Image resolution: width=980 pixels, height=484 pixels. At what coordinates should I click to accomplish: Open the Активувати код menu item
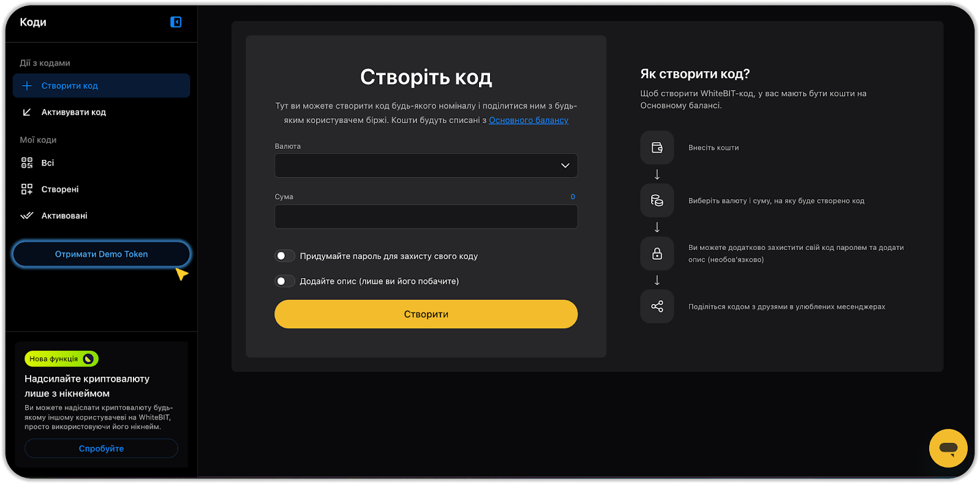(73, 112)
